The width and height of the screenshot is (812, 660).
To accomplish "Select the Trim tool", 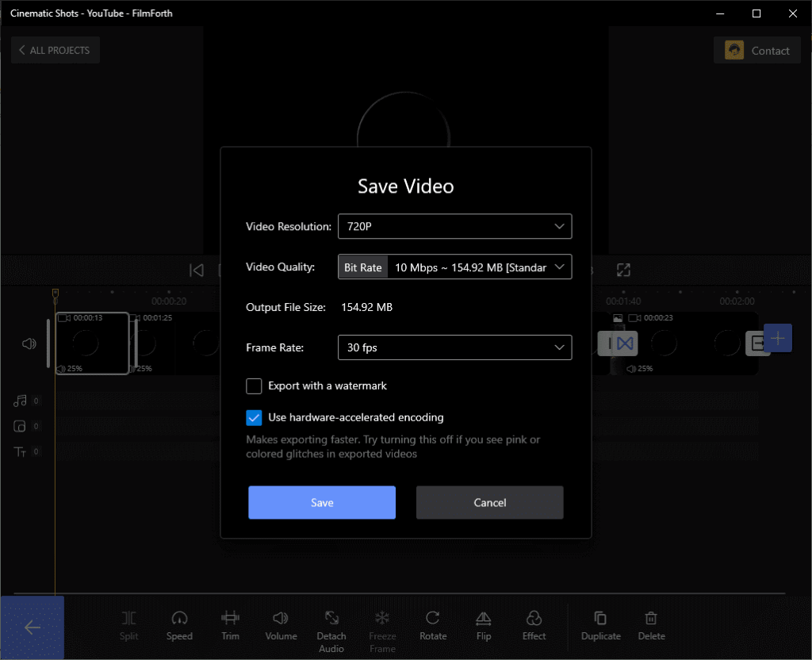I will pyautogui.click(x=231, y=626).
